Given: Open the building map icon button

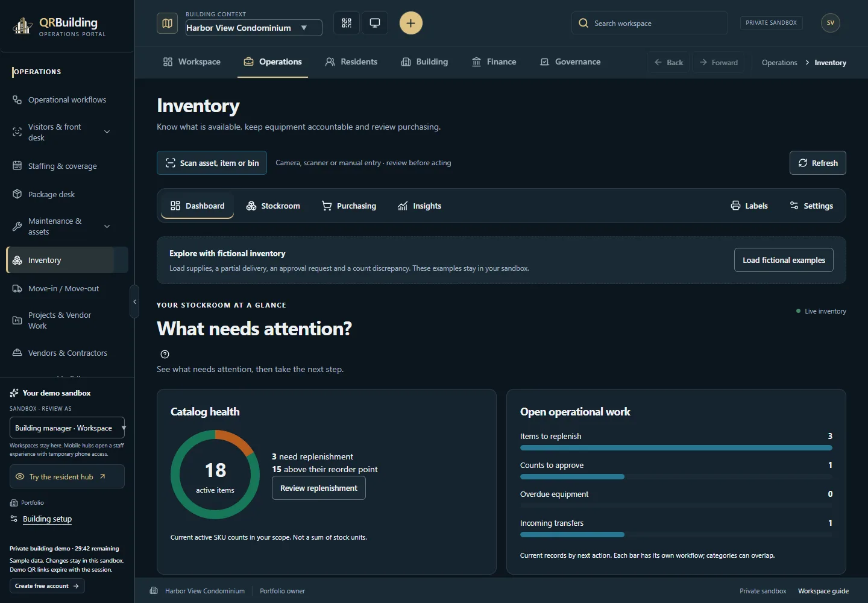Looking at the screenshot, I should coord(167,23).
